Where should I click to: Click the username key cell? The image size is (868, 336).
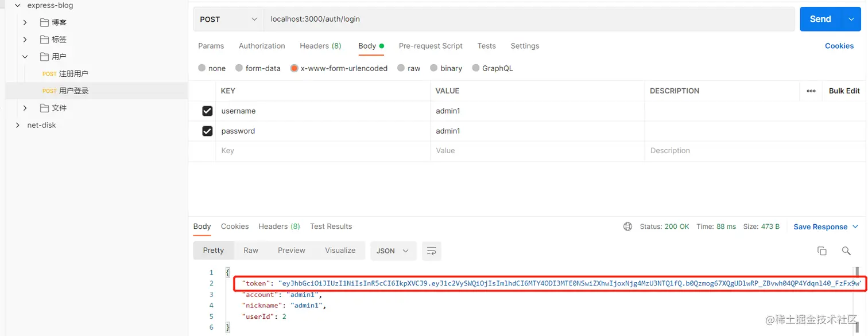click(x=323, y=111)
